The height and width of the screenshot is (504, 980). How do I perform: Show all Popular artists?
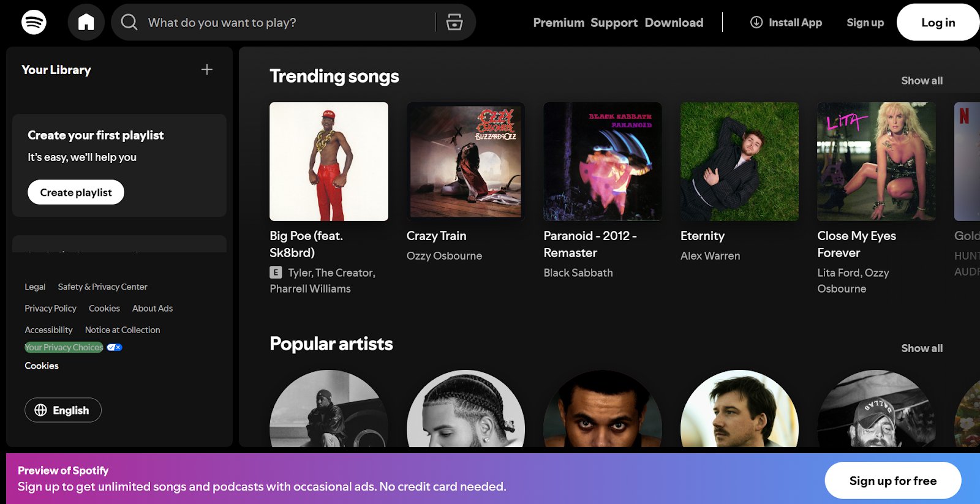click(922, 348)
